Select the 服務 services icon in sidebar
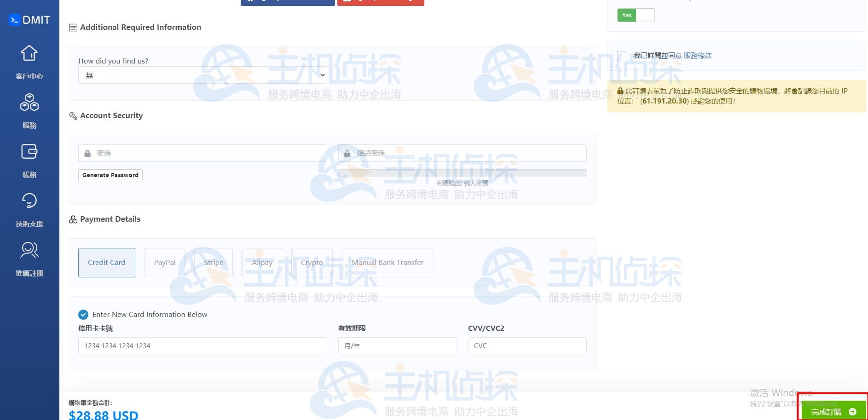 (29, 103)
